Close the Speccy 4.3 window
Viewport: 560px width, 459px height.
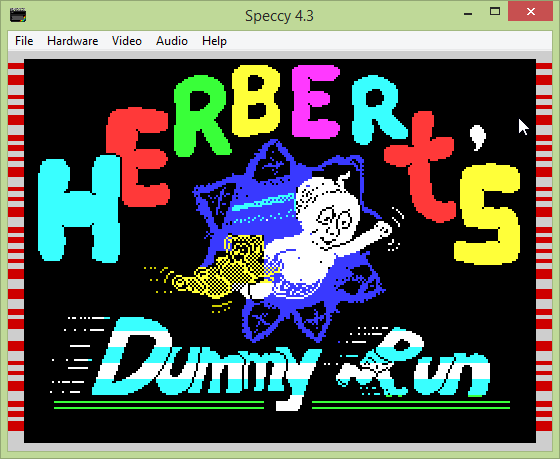(530, 11)
